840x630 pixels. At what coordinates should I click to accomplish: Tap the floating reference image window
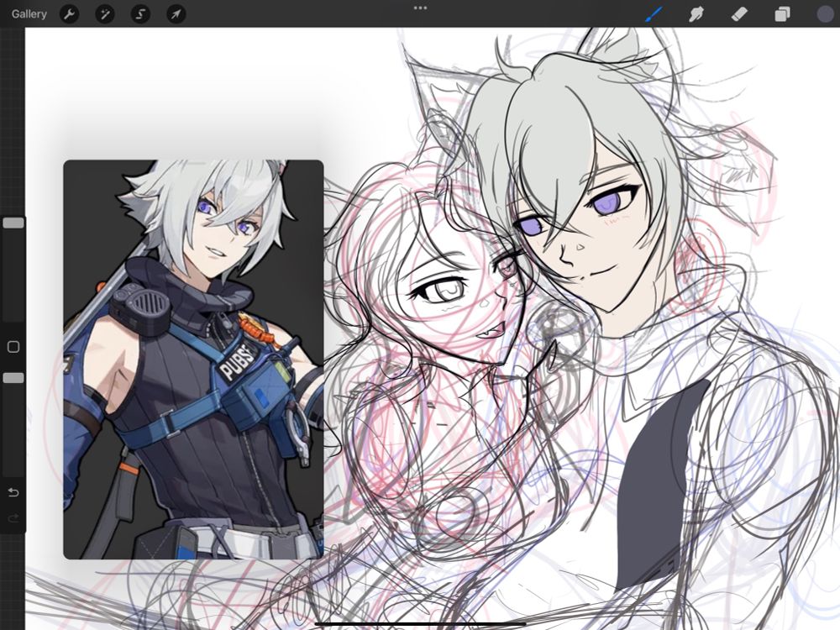click(x=193, y=360)
